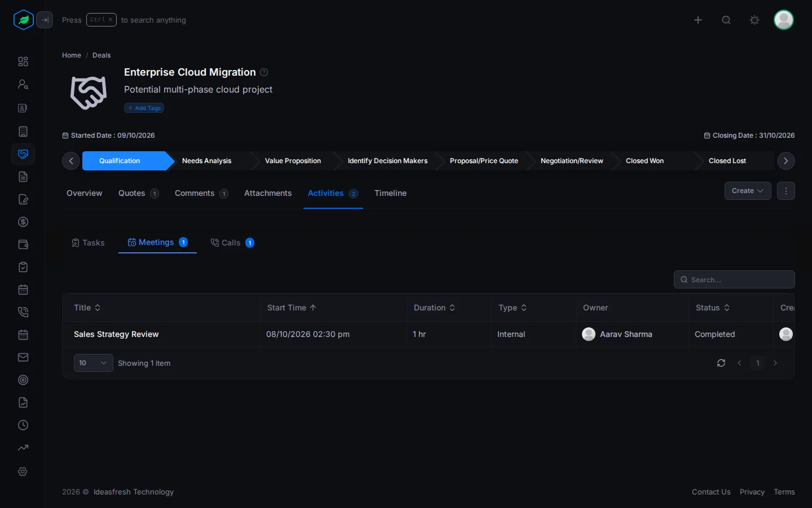This screenshot has width=812, height=508.
Task: Open the phone icon in the sidebar
Action: point(23,312)
